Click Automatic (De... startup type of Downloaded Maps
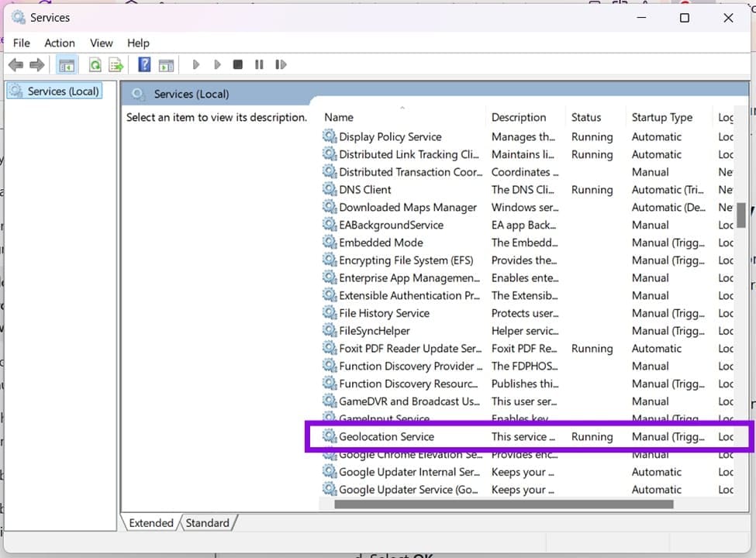The image size is (756, 558). point(668,207)
